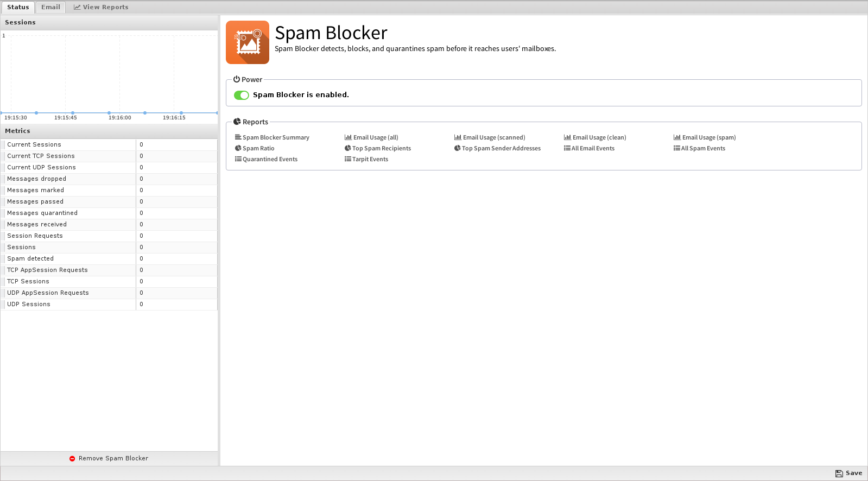Select the Messages marked row
Image resolution: width=868 pixels, height=481 pixels.
109,190
